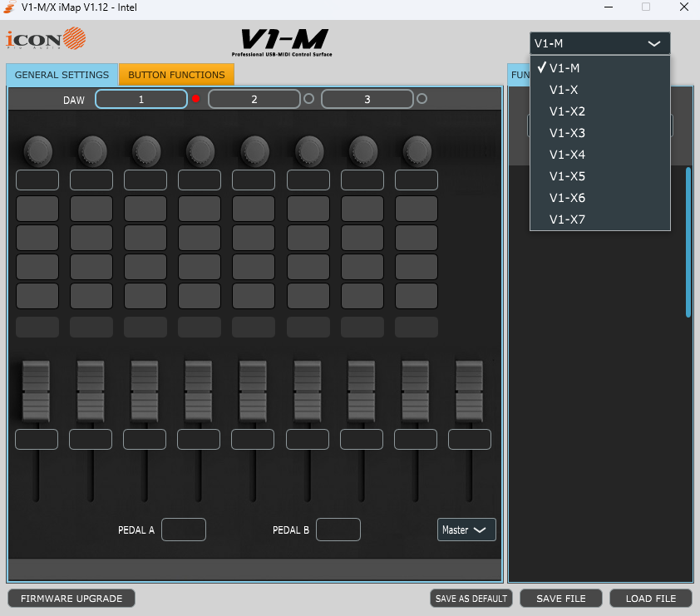Click the rotary knob on channel 6
The height and width of the screenshot is (616, 700).
[309, 150]
